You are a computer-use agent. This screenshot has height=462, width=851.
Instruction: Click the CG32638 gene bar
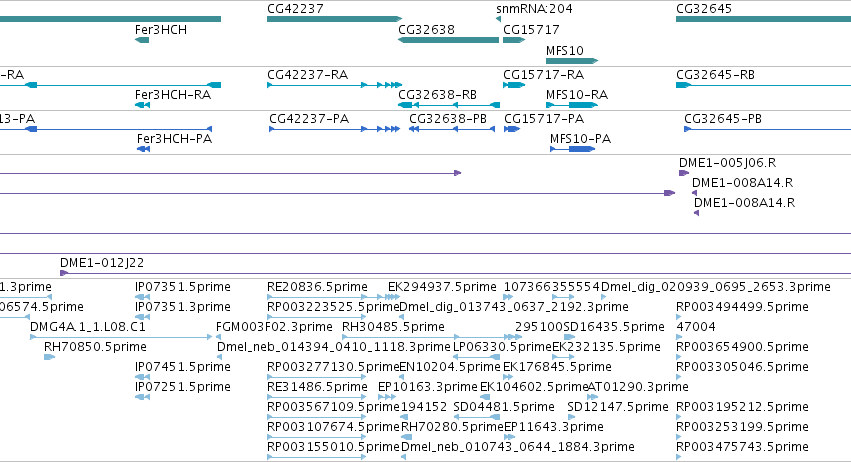click(x=448, y=40)
